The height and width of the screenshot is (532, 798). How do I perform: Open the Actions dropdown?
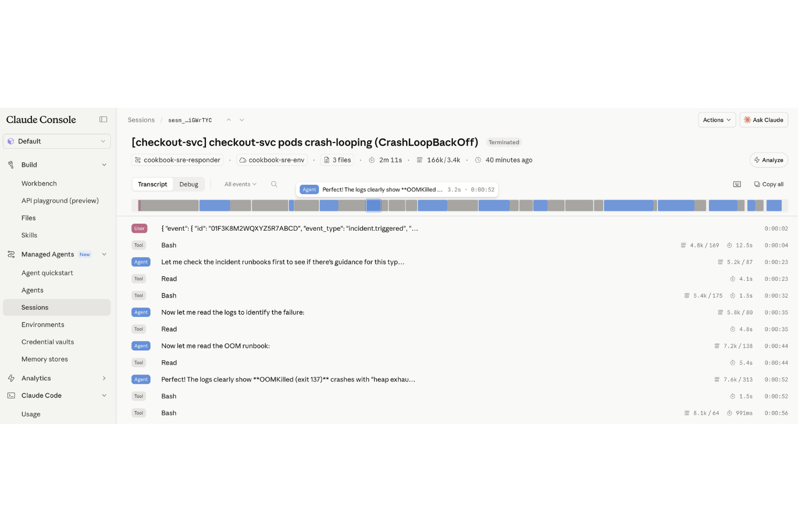coord(717,120)
